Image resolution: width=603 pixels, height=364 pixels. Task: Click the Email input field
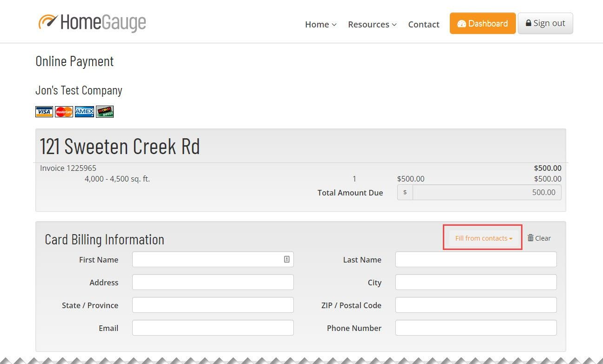(x=213, y=328)
